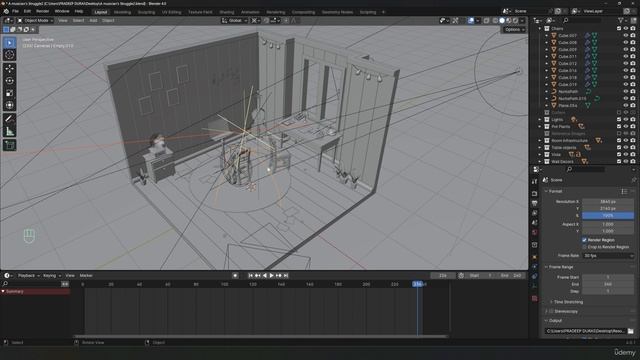Viewport: 640px width, 360px height.
Task: Select the Cursor tool in viewport toolbar
Action: (x=9, y=55)
